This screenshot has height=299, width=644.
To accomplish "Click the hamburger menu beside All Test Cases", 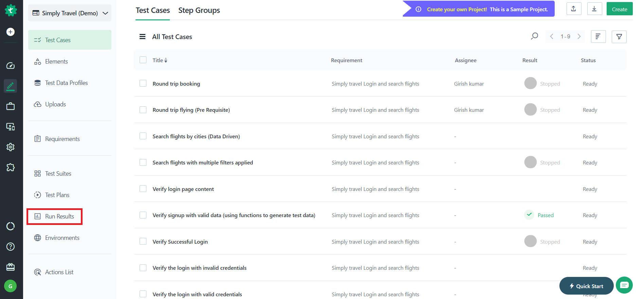I will click(143, 37).
